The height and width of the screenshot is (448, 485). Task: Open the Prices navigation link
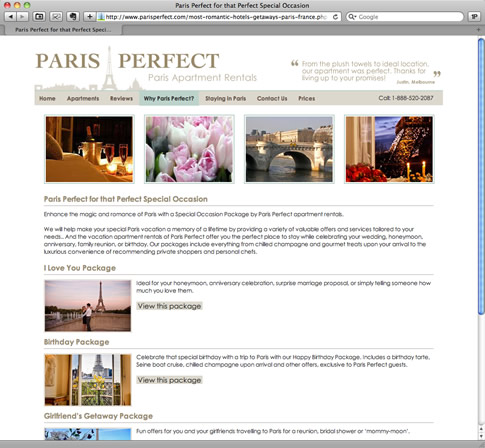click(x=307, y=98)
